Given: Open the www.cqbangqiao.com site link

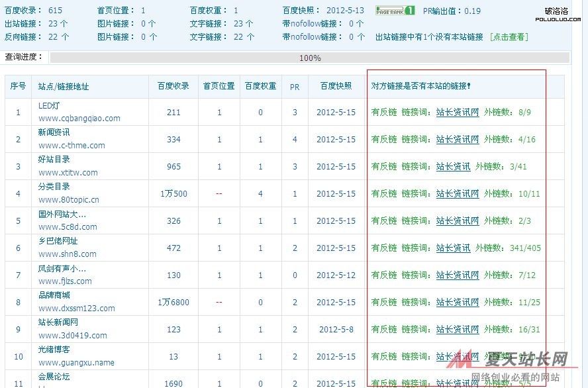Looking at the screenshot, I should (79, 119).
